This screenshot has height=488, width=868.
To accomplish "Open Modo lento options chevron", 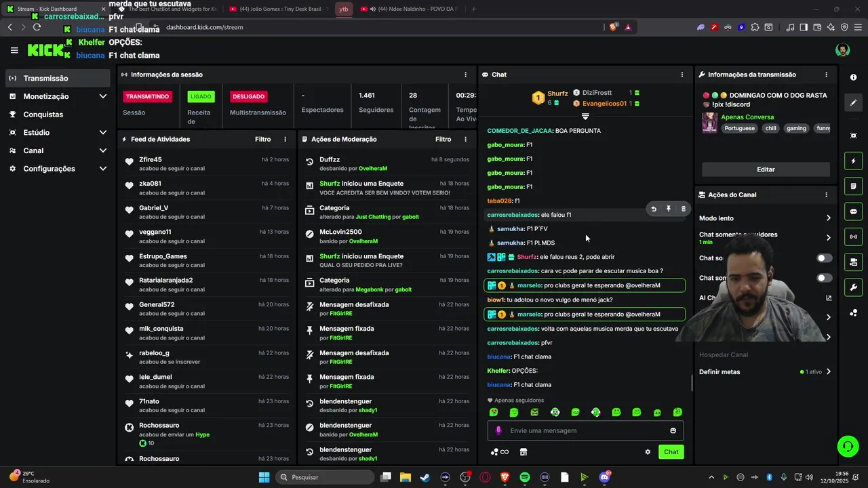I will pyautogui.click(x=828, y=218).
